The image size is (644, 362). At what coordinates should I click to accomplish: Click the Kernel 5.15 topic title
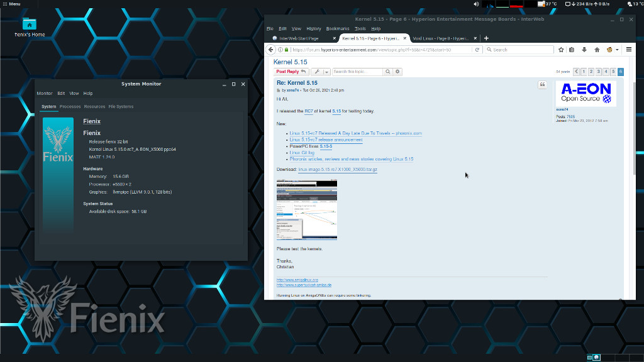point(291,62)
